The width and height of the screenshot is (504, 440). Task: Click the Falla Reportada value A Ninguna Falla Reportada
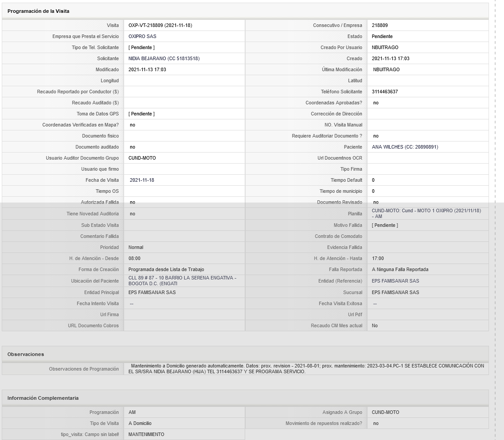pyautogui.click(x=400, y=269)
